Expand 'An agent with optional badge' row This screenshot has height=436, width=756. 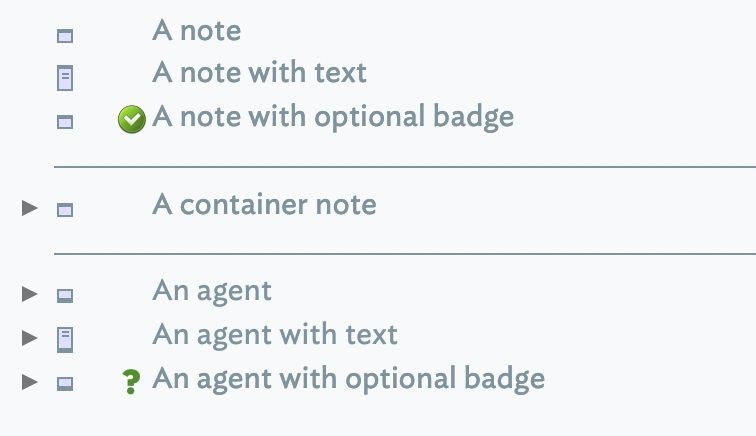(x=30, y=382)
